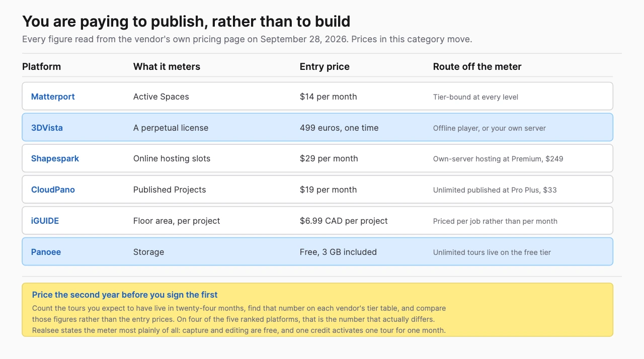Select 'Unlimited published at Pro Plus, $33' text

(x=495, y=190)
